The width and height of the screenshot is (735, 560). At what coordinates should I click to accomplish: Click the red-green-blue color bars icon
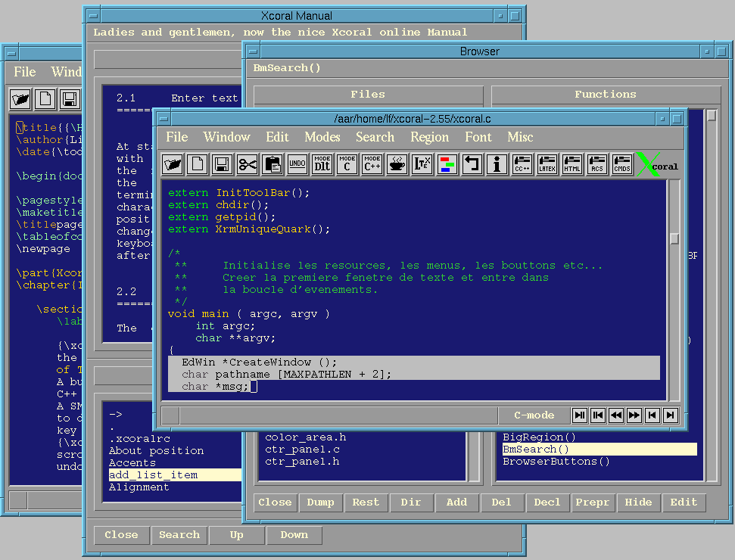coord(447,164)
